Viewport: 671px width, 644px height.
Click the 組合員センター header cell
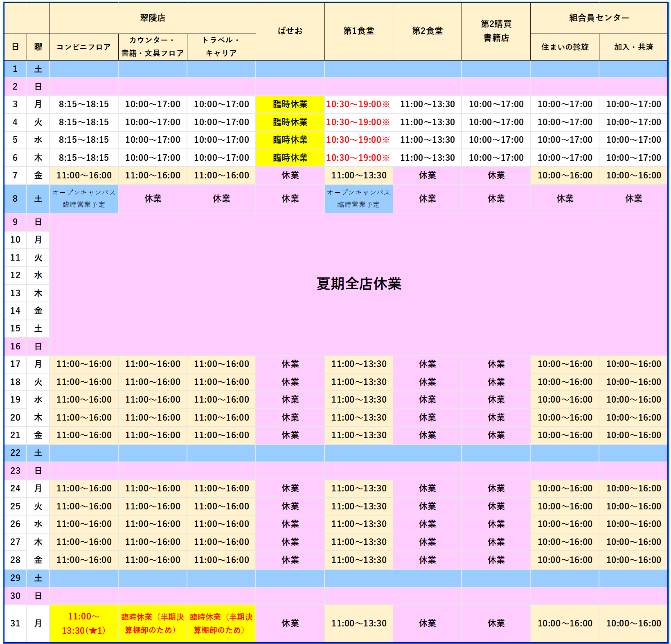point(599,18)
